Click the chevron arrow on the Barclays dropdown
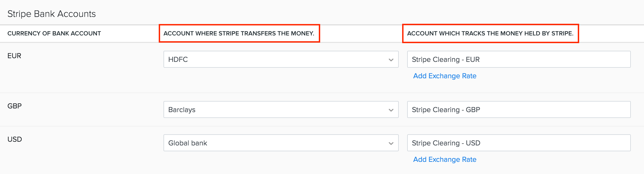The width and height of the screenshot is (644, 174). (391, 110)
